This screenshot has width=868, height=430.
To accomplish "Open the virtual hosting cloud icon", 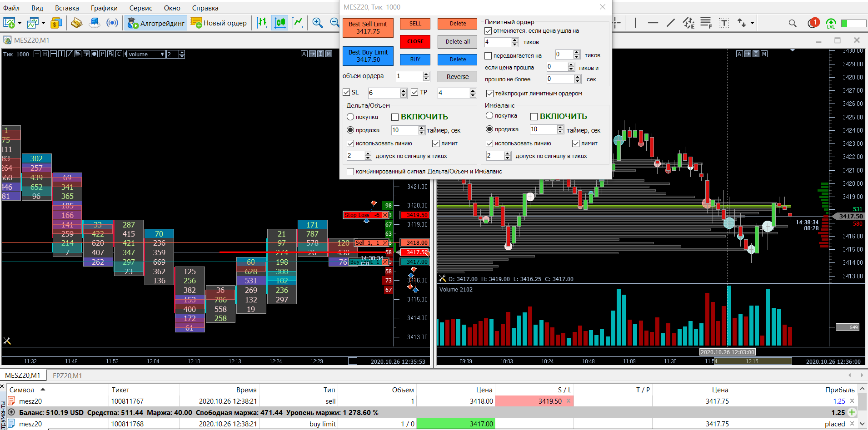I will pyautogui.click(x=95, y=23).
